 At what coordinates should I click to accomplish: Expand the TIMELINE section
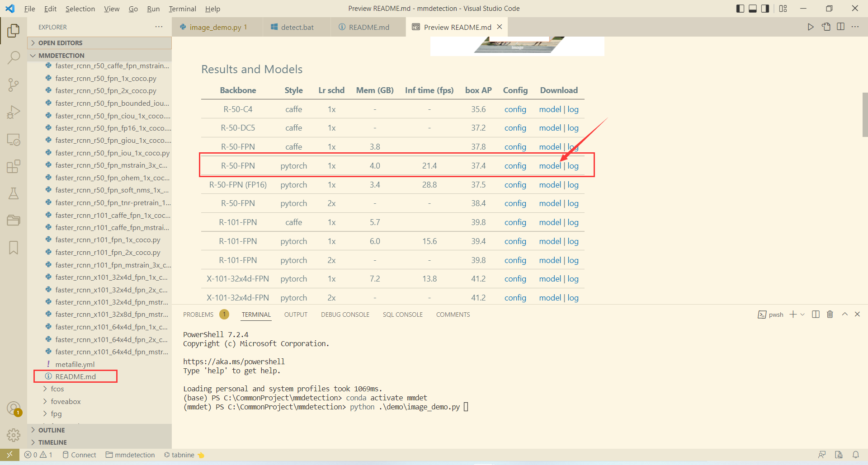99,442
